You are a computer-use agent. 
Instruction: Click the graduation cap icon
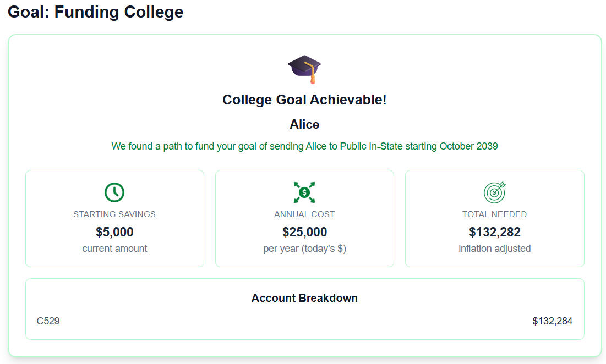coord(304,69)
